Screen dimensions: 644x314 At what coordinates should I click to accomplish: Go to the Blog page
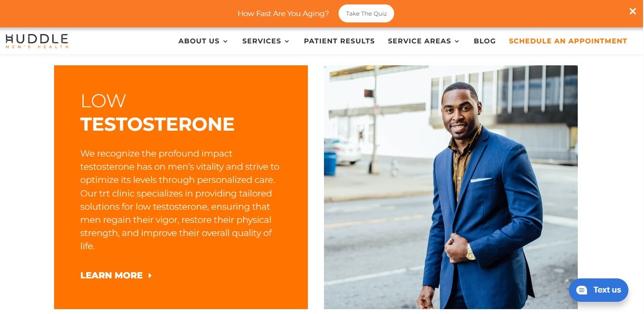click(485, 41)
